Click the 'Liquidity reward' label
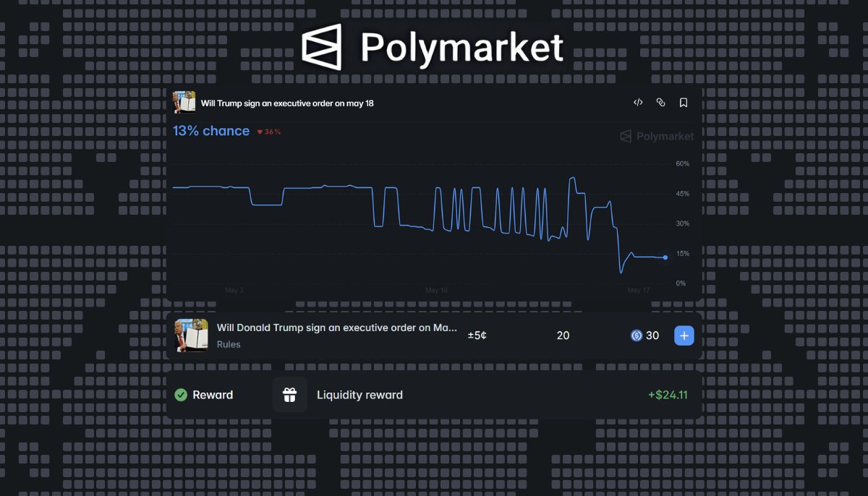This screenshot has width=868, height=496. [x=359, y=395]
